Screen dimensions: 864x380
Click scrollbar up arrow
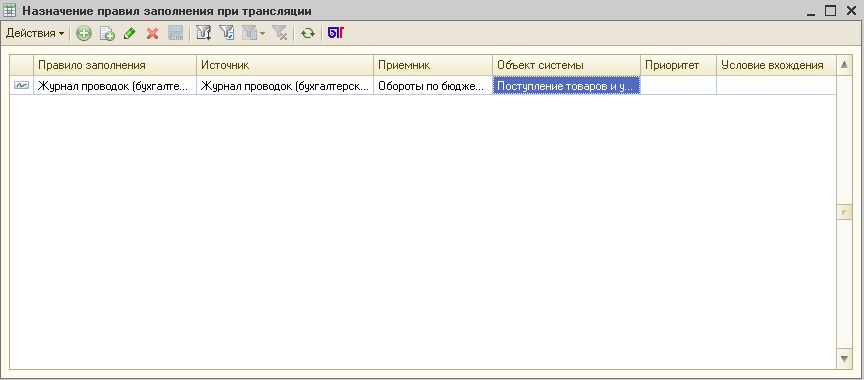844,65
